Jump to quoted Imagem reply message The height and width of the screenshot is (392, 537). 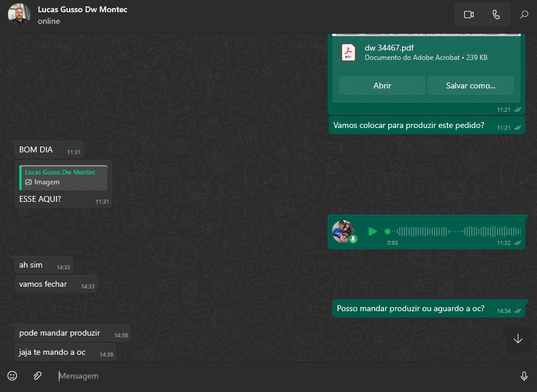pos(63,177)
